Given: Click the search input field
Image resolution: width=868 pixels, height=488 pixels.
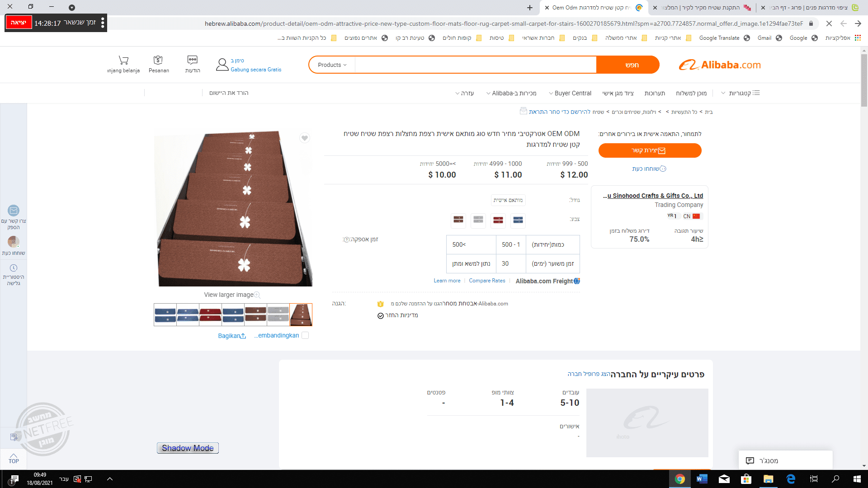Looking at the screenshot, I should pos(476,65).
